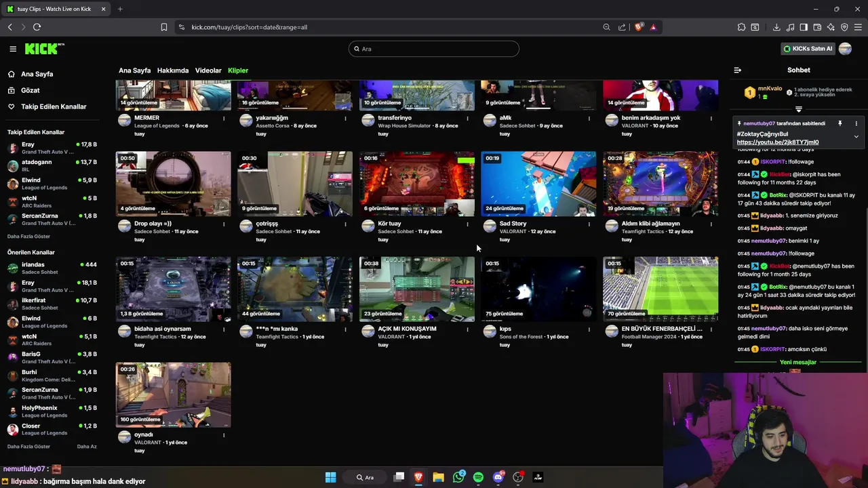This screenshot has height=488, width=868.
Task: Click the Windows Start button
Action: [330, 477]
